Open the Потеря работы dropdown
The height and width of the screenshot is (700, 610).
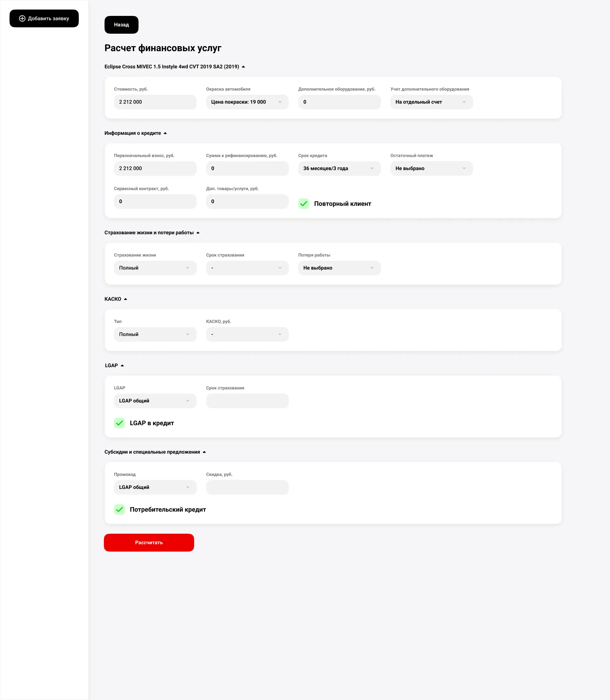pos(339,268)
